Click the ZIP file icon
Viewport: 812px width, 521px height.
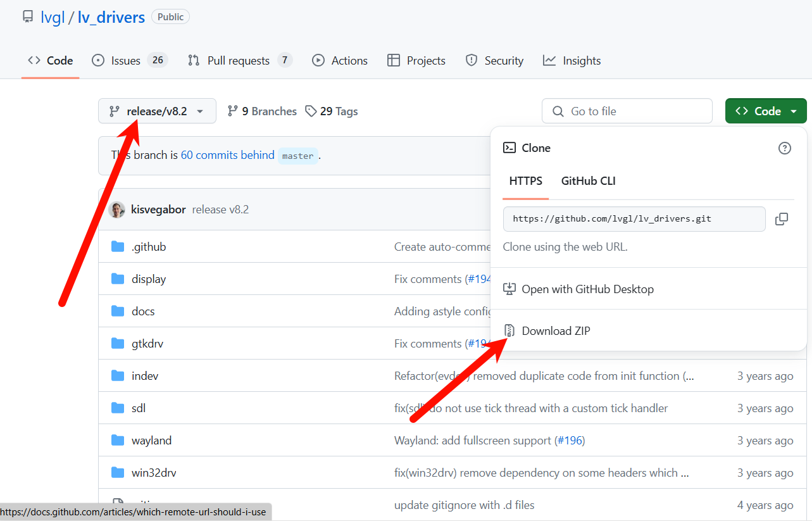pyautogui.click(x=509, y=330)
